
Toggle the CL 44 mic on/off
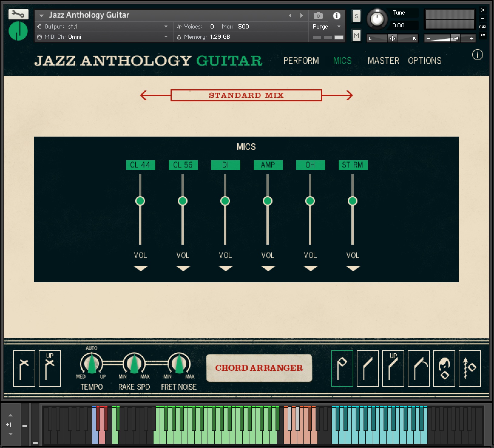[140, 165]
